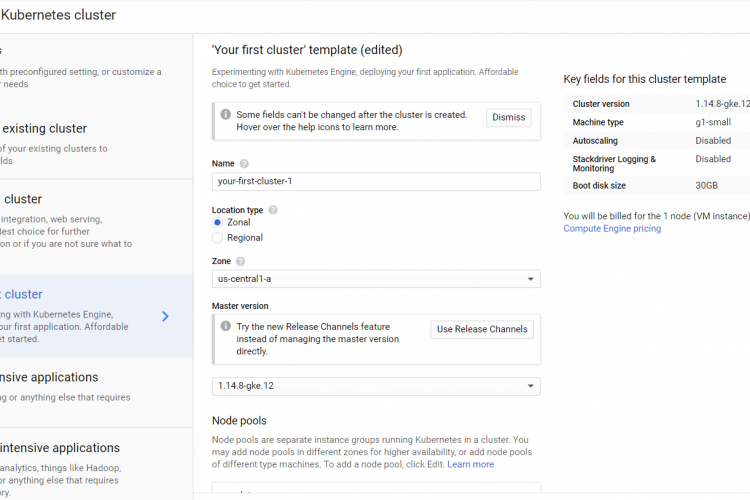This screenshot has height=500, width=750.
Task: Open the Zone dropdown showing us-central1-a
Action: (x=376, y=279)
